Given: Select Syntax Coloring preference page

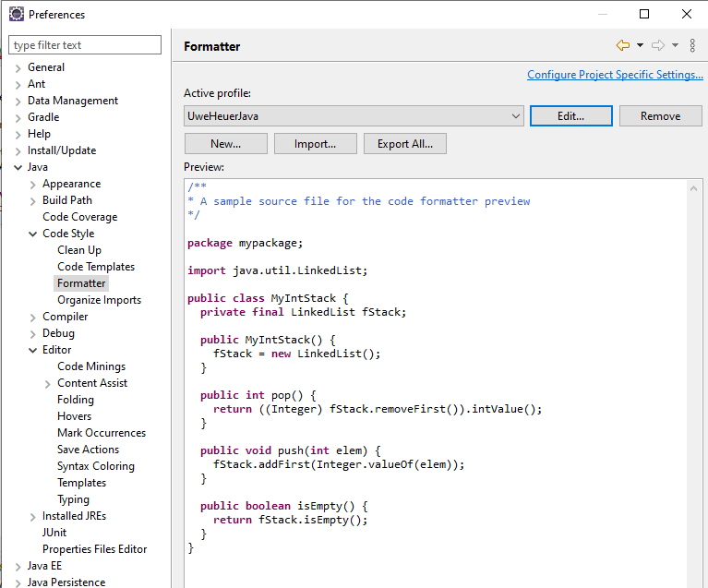Looking at the screenshot, I should (95, 466).
